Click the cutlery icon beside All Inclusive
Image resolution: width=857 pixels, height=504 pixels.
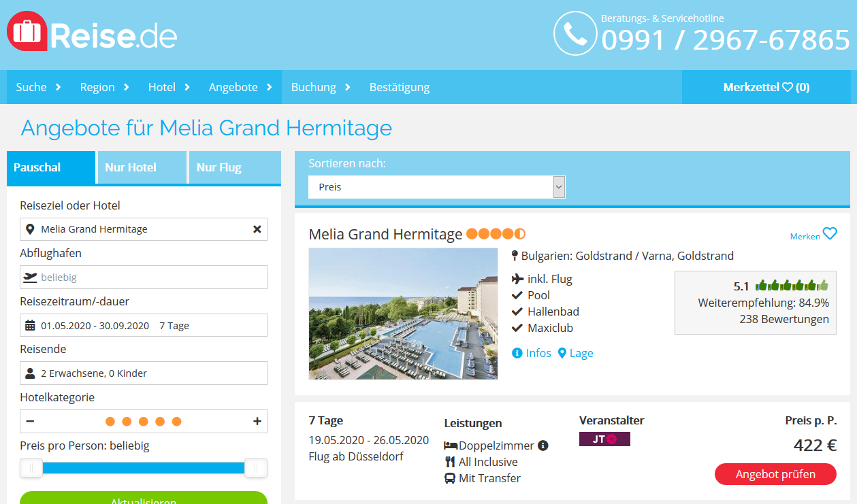[x=449, y=462]
